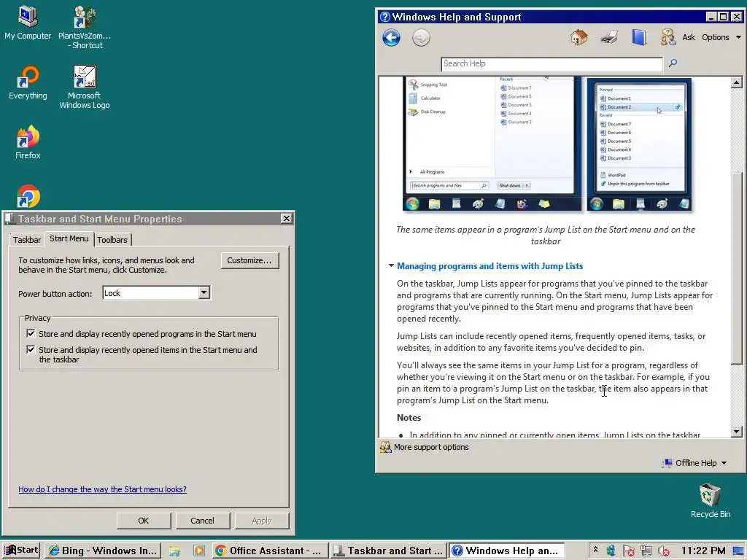Switch to the Toolbars tab
Viewport: 747px width, 560px height.
click(112, 239)
